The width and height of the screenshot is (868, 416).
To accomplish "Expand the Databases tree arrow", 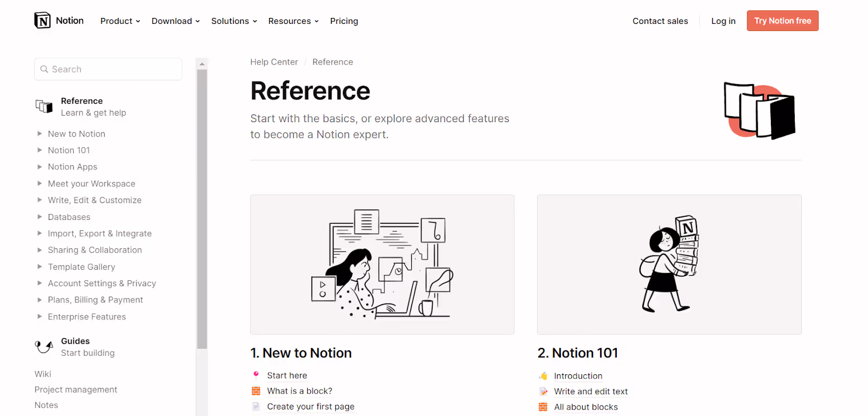I will click(x=40, y=217).
